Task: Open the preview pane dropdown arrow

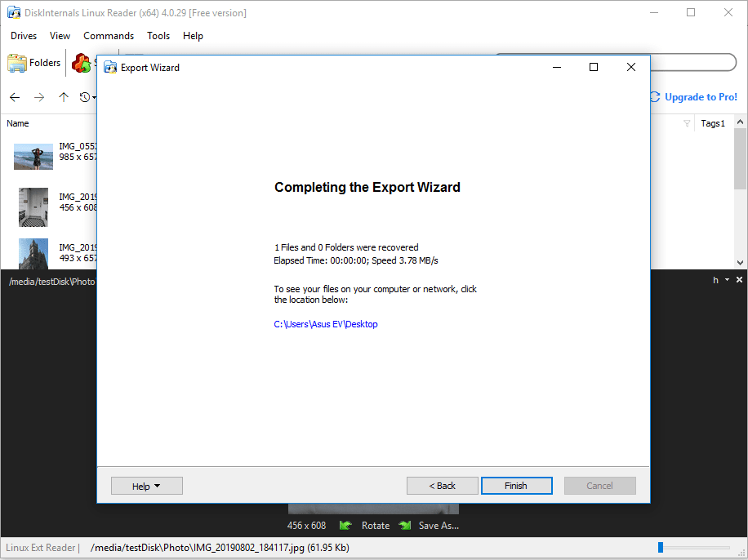Action: [727, 280]
